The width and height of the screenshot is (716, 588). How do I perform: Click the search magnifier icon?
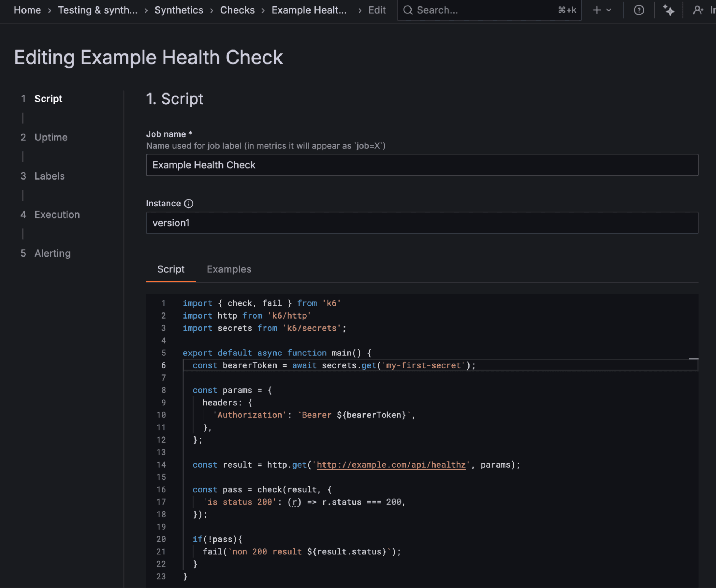click(408, 10)
